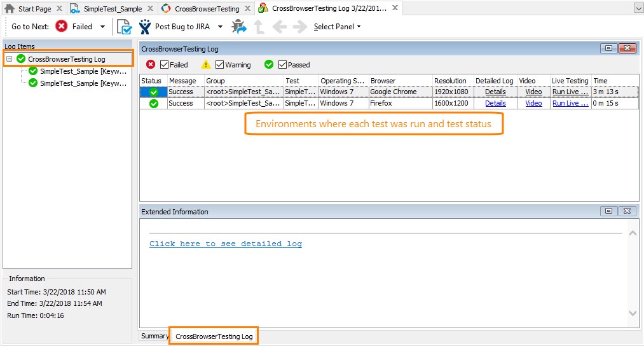Viewport: 644px width, 346px height.
Task: Open the Post Bug to JIRA dropdown arrow
Action: pyautogui.click(x=220, y=27)
